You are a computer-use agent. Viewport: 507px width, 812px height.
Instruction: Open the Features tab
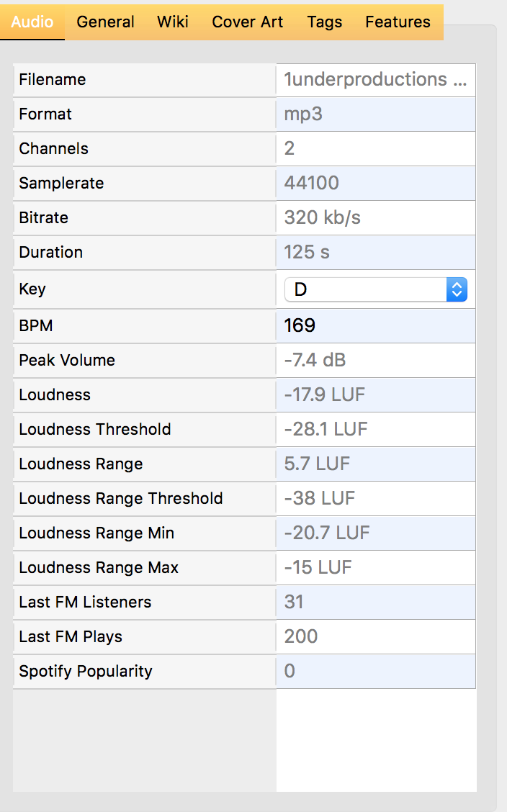tap(398, 22)
